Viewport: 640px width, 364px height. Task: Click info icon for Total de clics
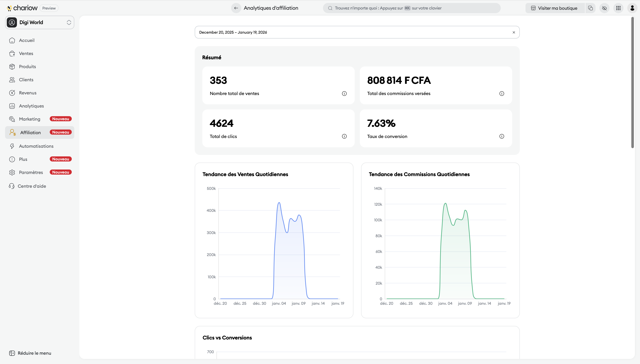pos(344,136)
